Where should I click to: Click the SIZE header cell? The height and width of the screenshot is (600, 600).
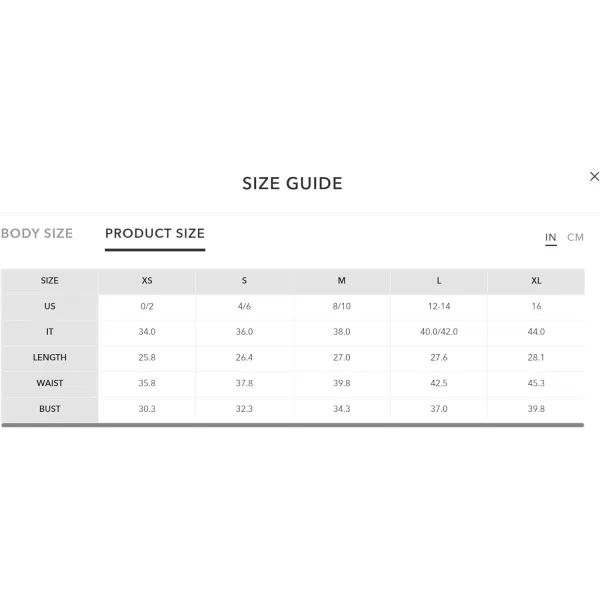50,281
